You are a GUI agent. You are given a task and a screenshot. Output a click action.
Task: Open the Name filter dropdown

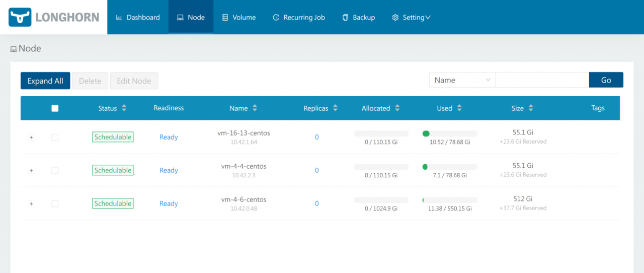click(x=462, y=80)
